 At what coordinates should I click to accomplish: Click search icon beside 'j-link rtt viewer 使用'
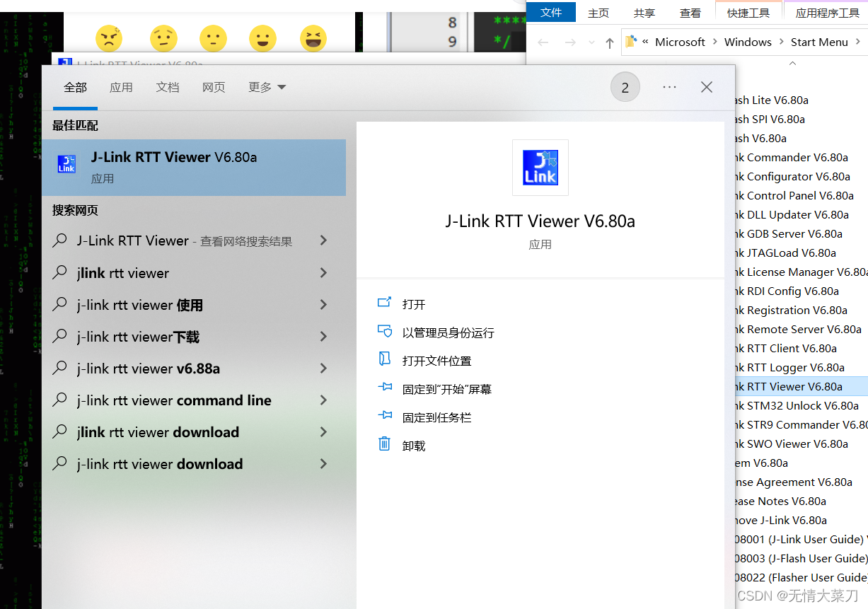pyautogui.click(x=60, y=304)
